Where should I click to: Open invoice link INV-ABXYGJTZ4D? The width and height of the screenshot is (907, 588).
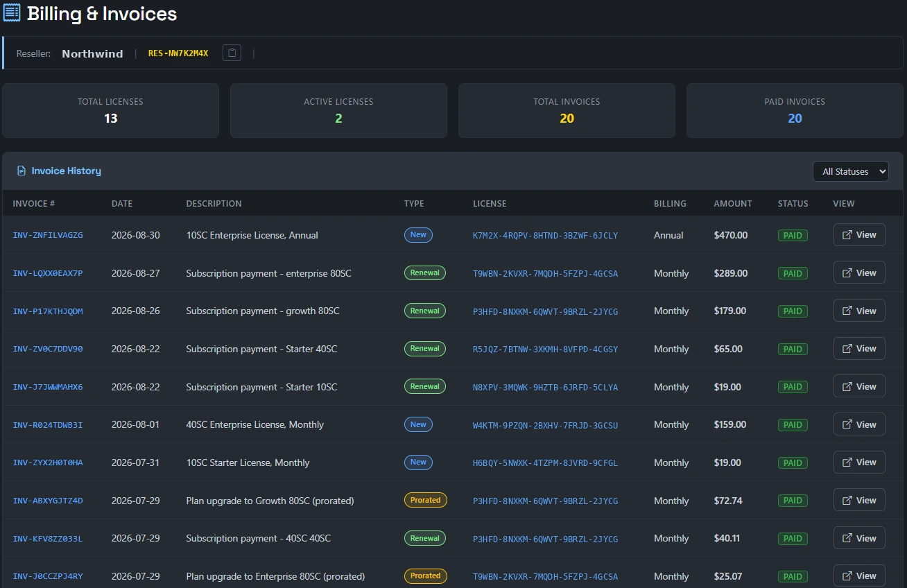[x=48, y=501]
